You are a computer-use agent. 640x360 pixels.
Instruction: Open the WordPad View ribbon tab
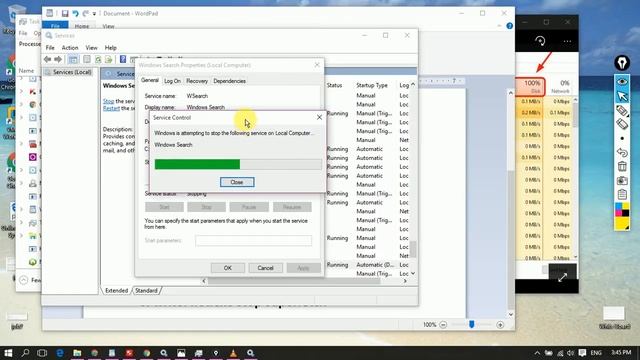tap(108, 26)
